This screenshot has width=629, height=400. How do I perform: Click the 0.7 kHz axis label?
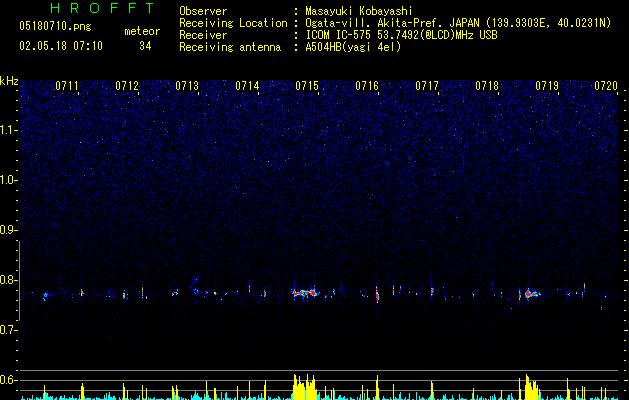click(9, 330)
